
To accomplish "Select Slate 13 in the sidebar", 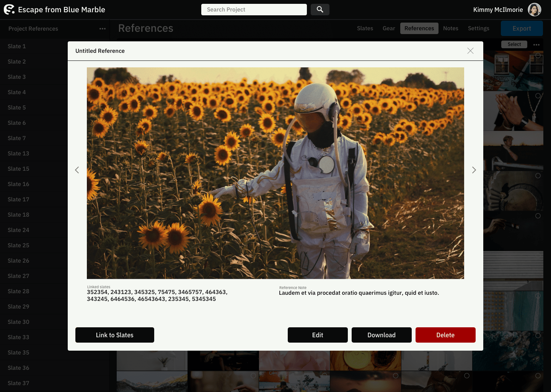I will 18,154.
